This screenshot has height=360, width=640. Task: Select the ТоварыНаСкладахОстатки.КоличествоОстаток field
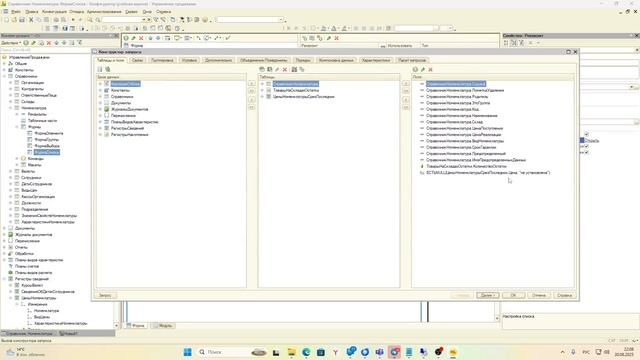(466, 166)
